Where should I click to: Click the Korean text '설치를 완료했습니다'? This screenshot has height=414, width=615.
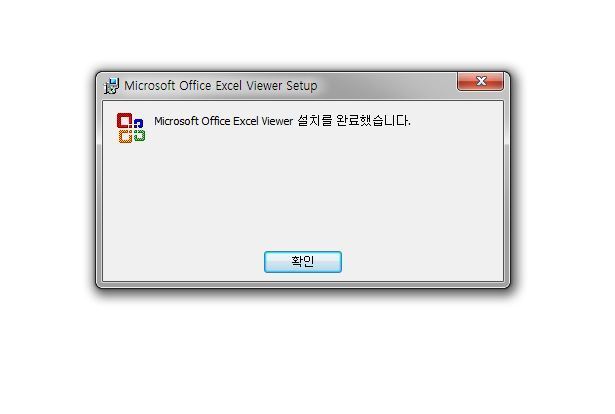pyautogui.click(x=354, y=121)
